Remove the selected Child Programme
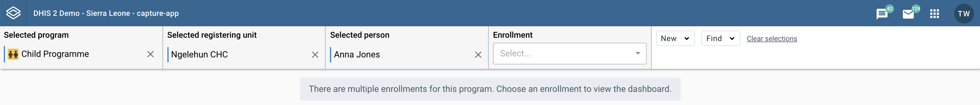The width and height of the screenshot is (980, 105). 150,54
